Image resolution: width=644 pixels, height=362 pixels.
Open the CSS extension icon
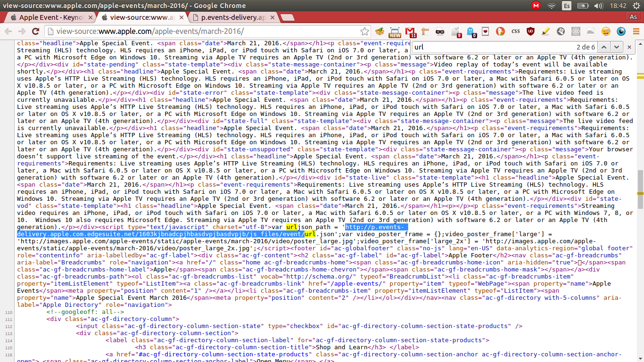pos(516,32)
